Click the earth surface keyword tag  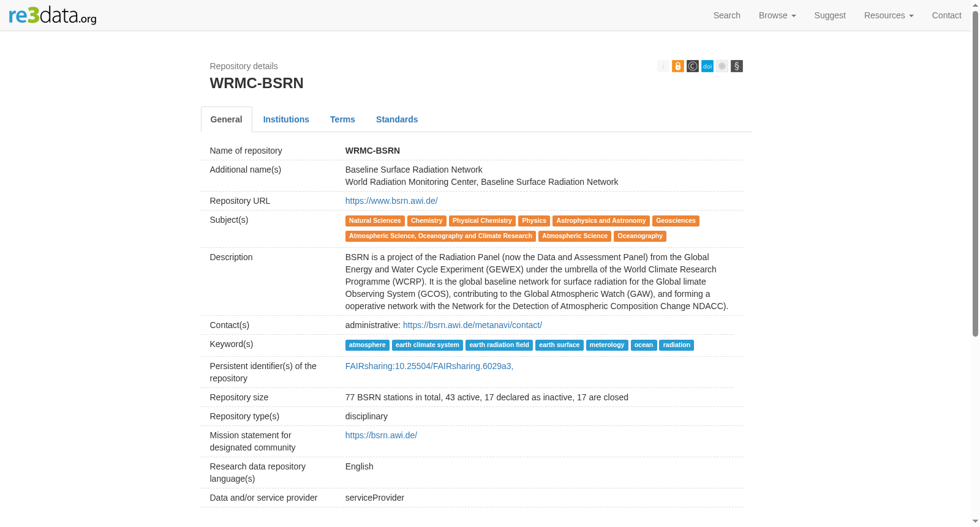point(559,345)
